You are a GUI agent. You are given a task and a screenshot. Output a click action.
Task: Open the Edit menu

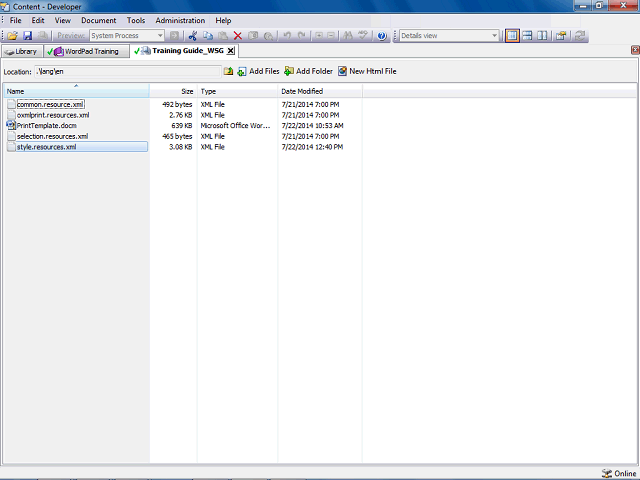[38, 20]
